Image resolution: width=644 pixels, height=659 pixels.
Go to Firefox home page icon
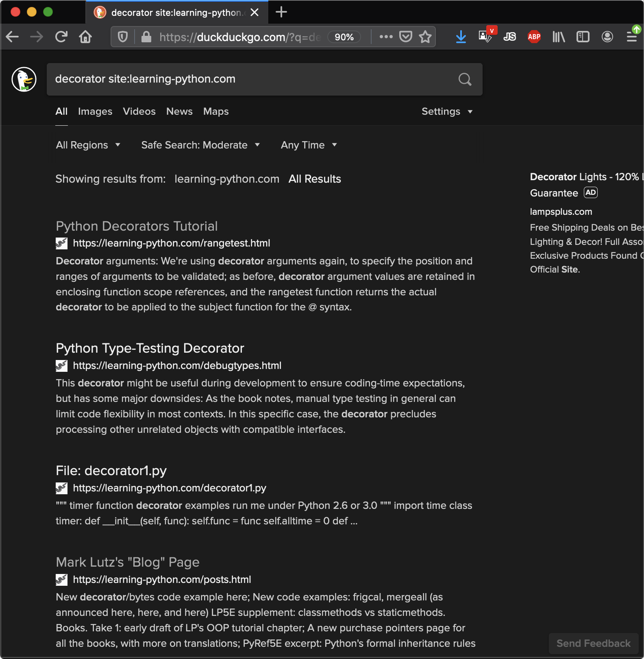pos(85,37)
